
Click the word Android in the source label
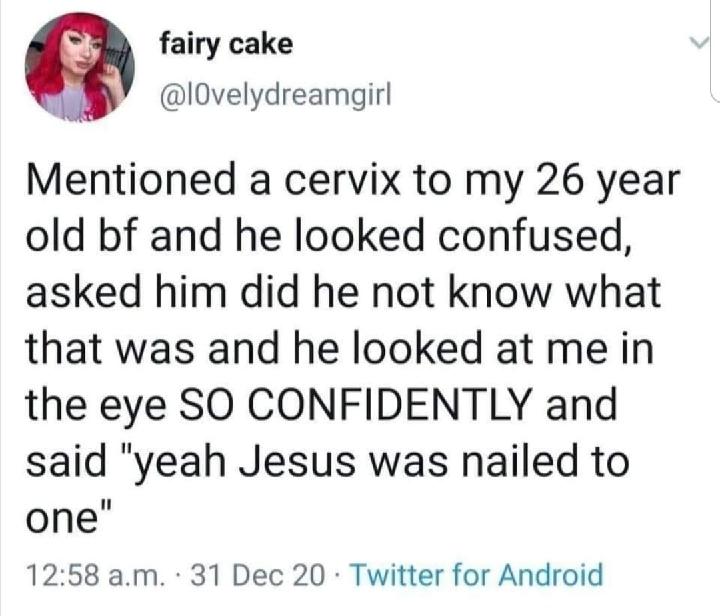coord(551,575)
